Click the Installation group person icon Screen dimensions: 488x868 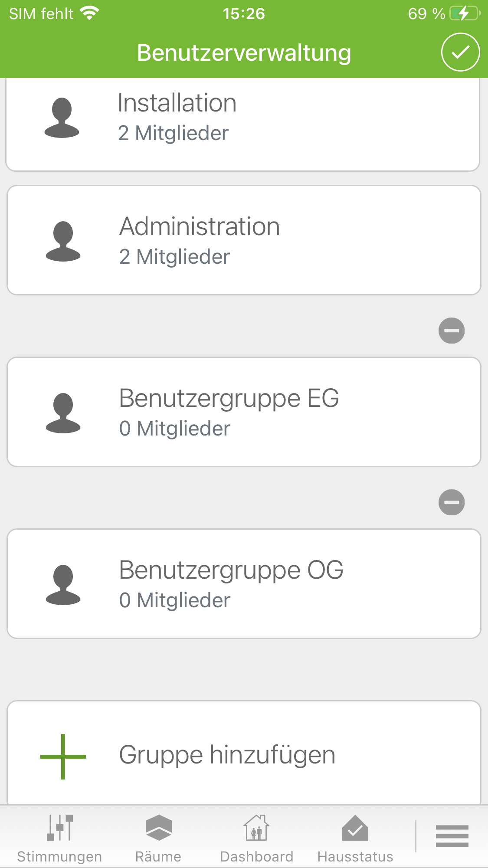(62, 118)
